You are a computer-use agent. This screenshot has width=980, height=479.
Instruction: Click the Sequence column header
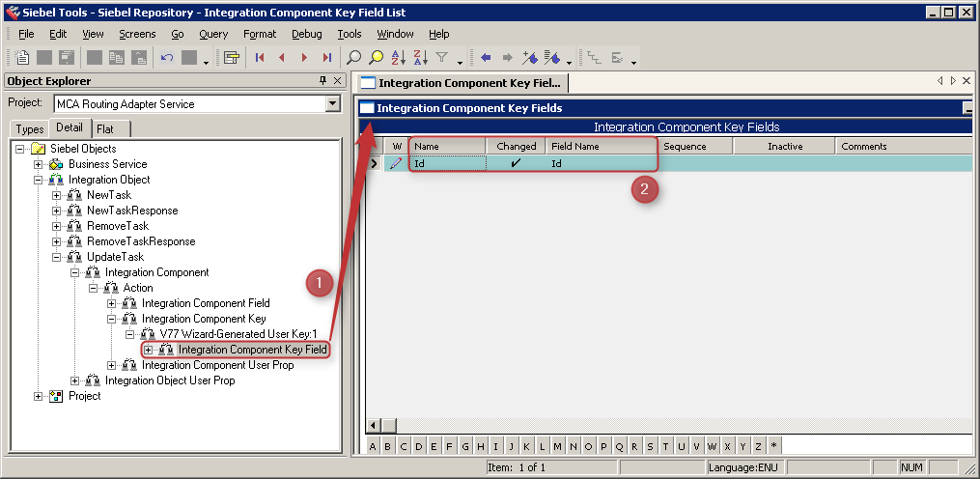[x=694, y=147]
